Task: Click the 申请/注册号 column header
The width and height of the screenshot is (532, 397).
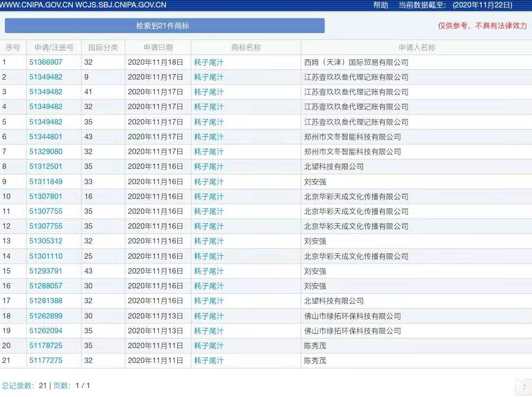Action: tap(54, 47)
